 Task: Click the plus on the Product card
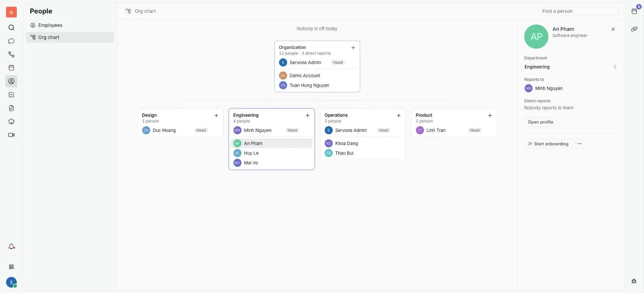[x=490, y=115]
